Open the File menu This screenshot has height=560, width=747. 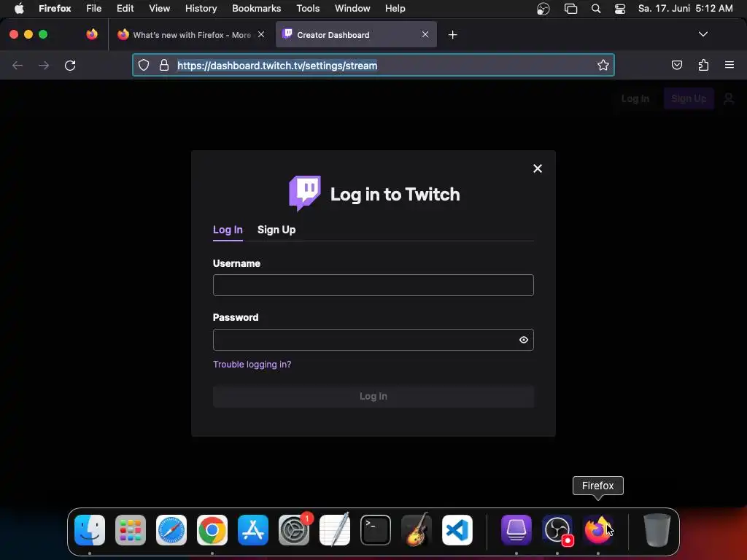click(94, 9)
